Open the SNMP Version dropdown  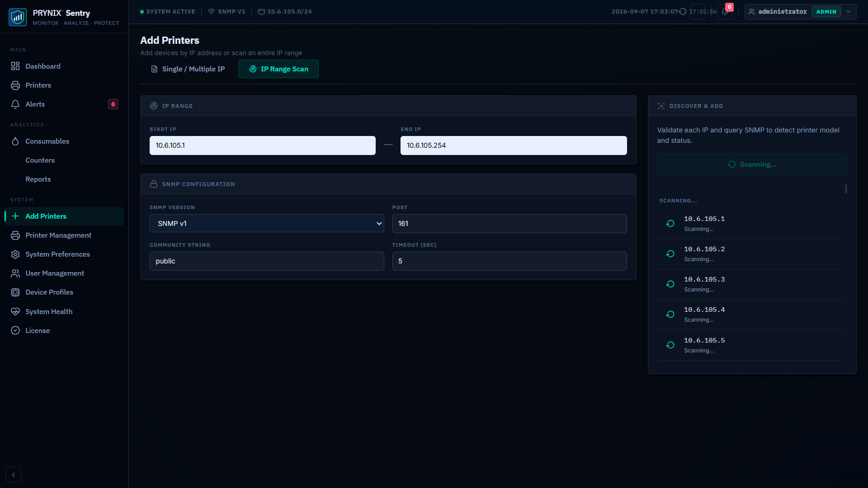pyautogui.click(x=267, y=224)
